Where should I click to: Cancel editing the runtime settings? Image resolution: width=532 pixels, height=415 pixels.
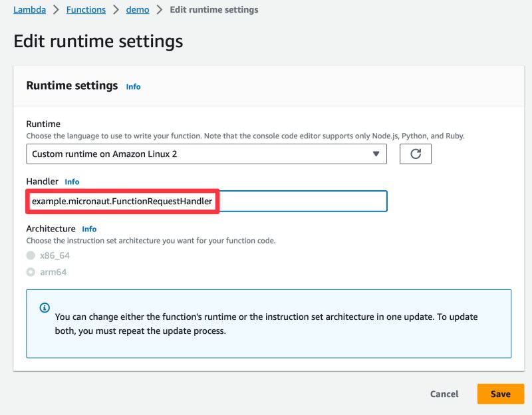pos(444,394)
